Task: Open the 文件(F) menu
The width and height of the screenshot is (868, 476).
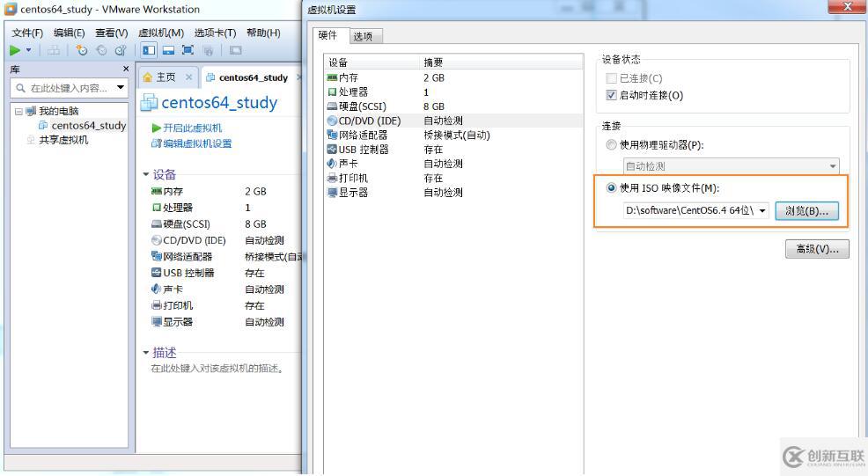Action: (x=27, y=33)
